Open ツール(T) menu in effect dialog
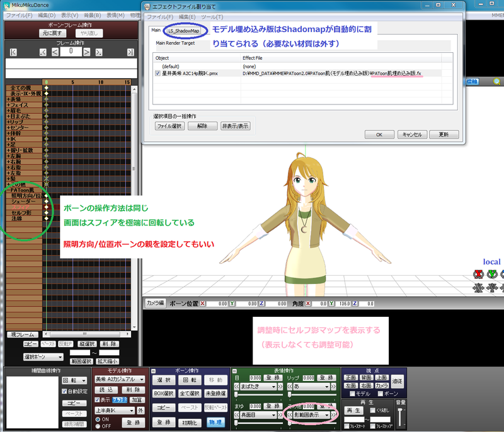 [x=212, y=17]
